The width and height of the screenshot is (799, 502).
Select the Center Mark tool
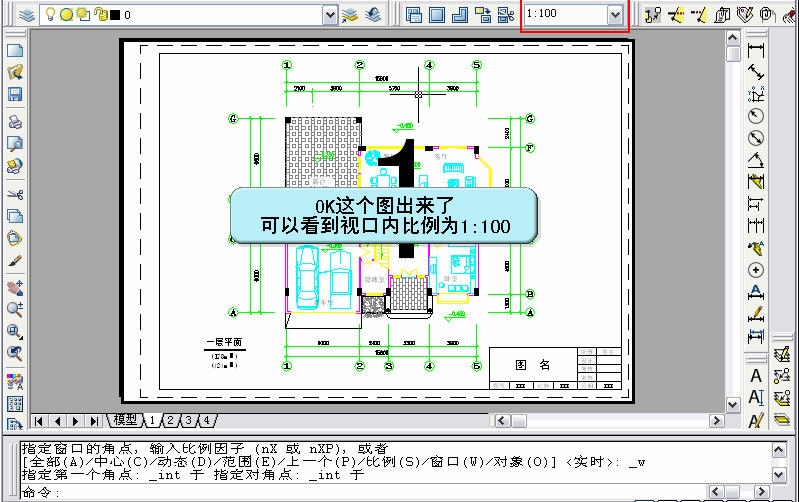pos(756,270)
